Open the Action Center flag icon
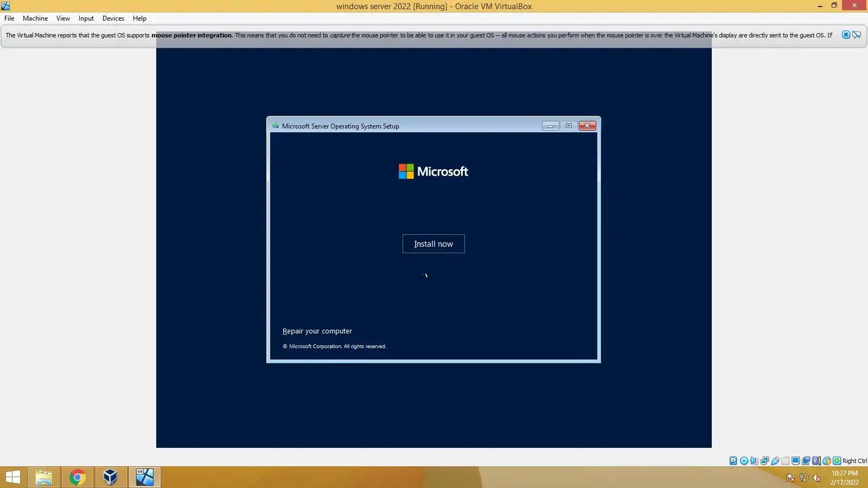Viewport: 868px width, 488px height. pyautogui.click(x=790, y=478)
